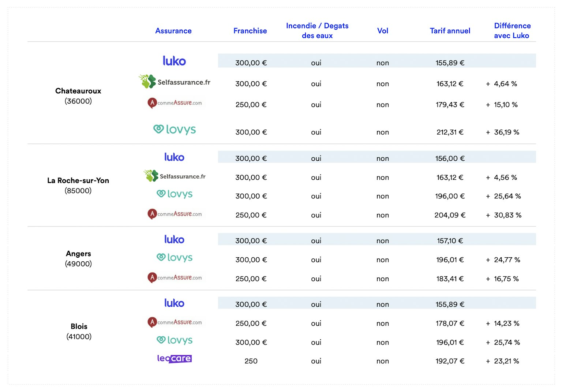Select the 196,01 € rate in the Blois section

[x=450, y=343]
